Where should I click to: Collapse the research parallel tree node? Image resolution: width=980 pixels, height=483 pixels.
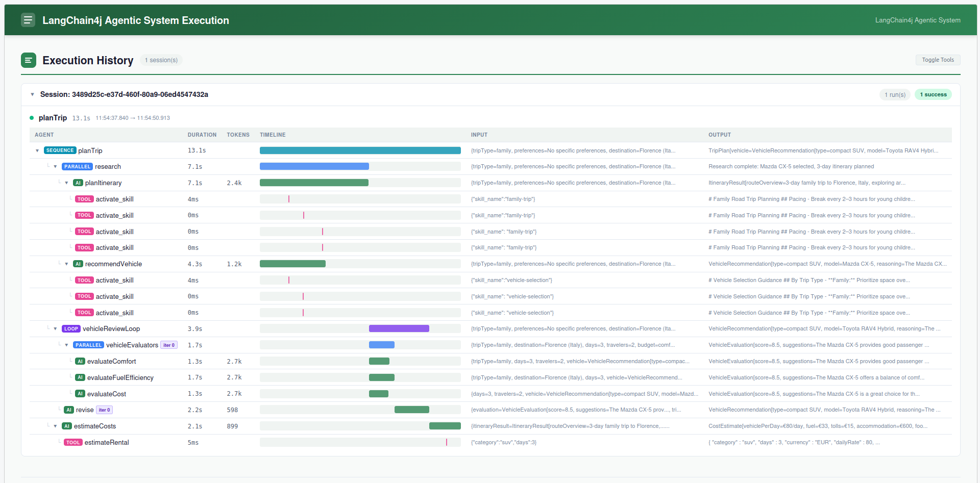click(55, 167)
